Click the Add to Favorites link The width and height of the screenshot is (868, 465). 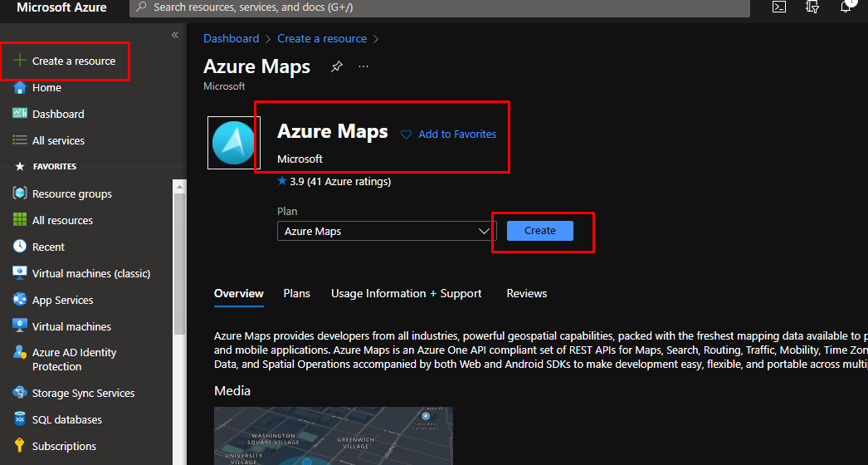tap(457, 135)
